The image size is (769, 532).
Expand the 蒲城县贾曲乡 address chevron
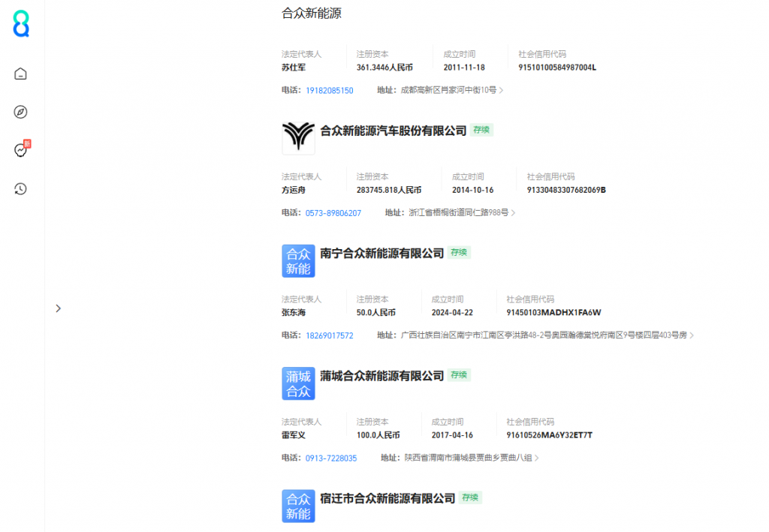536,458
